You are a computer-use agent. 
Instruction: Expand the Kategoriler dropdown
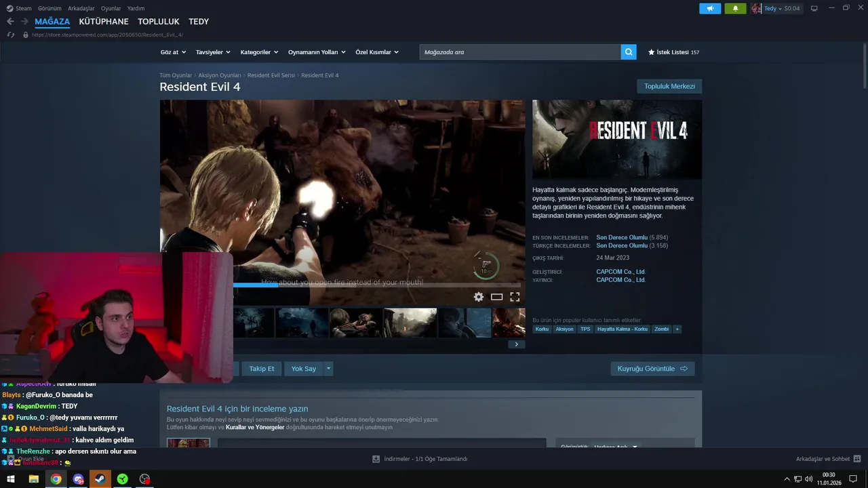point(259,52)
